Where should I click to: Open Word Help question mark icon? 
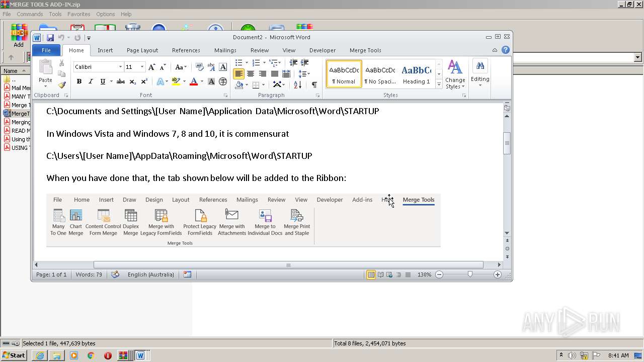(x=506, y=50)
